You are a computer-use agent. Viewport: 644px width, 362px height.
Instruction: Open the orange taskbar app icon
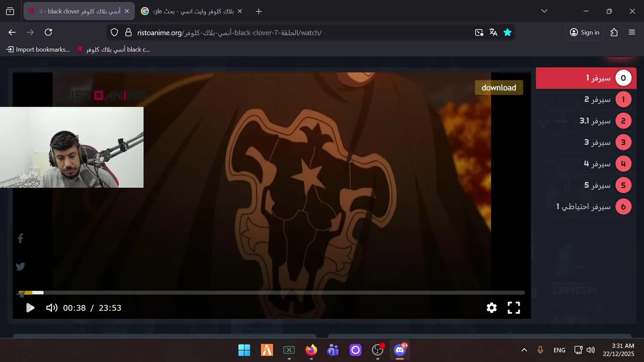[267, 350]
